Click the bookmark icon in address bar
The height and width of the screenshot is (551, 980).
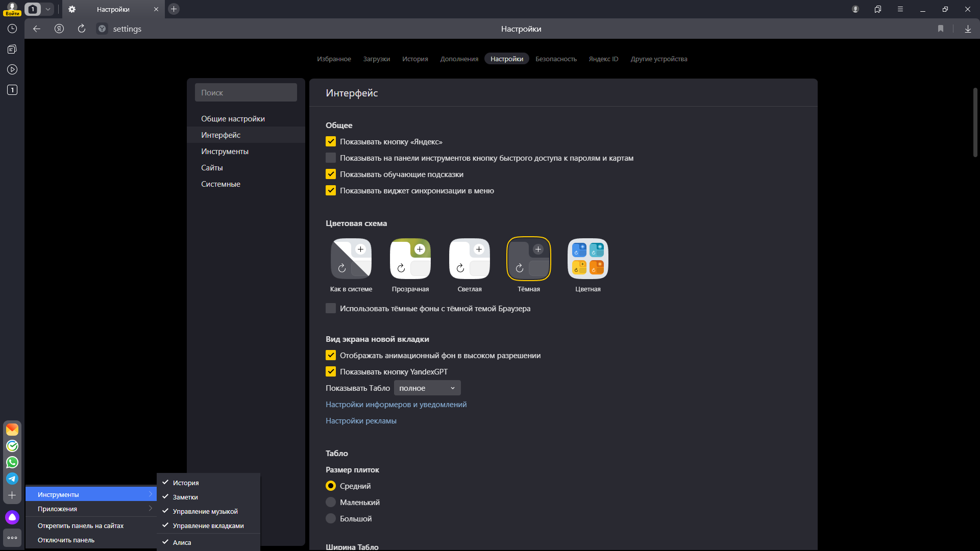(x=941, y=29)
